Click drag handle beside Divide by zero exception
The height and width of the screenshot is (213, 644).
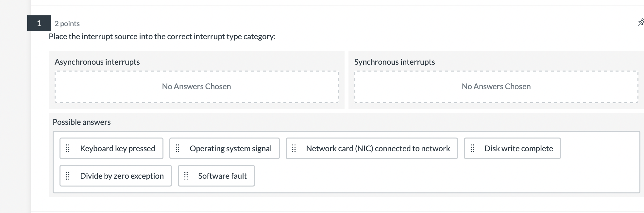68,176
